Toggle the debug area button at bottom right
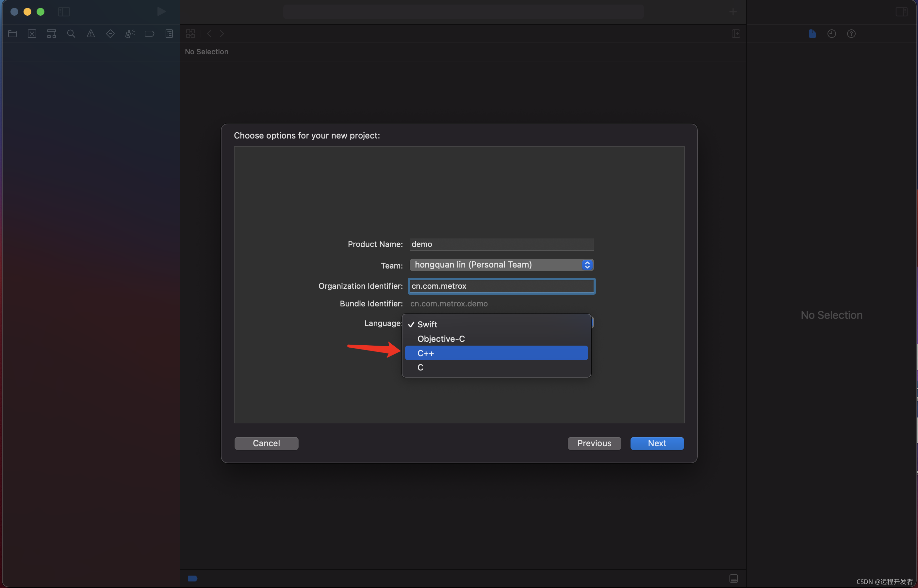The height and width of the screenshot is (588, 918). 733,578
